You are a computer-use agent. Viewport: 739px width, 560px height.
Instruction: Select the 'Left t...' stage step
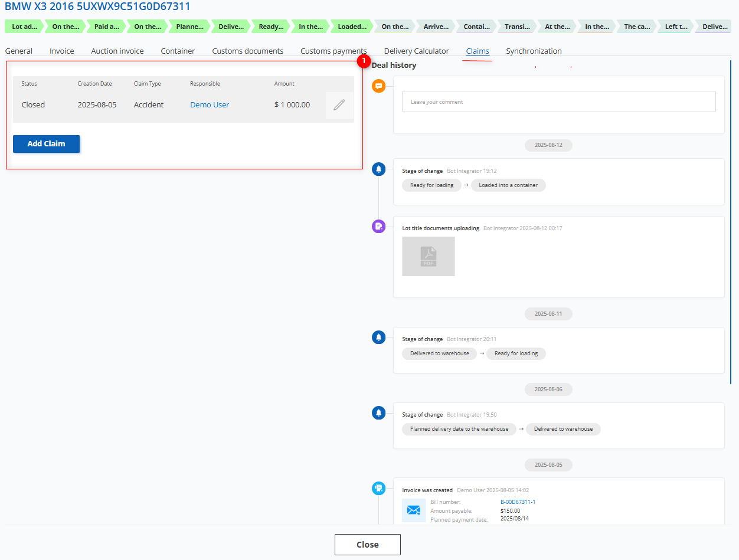676,27
